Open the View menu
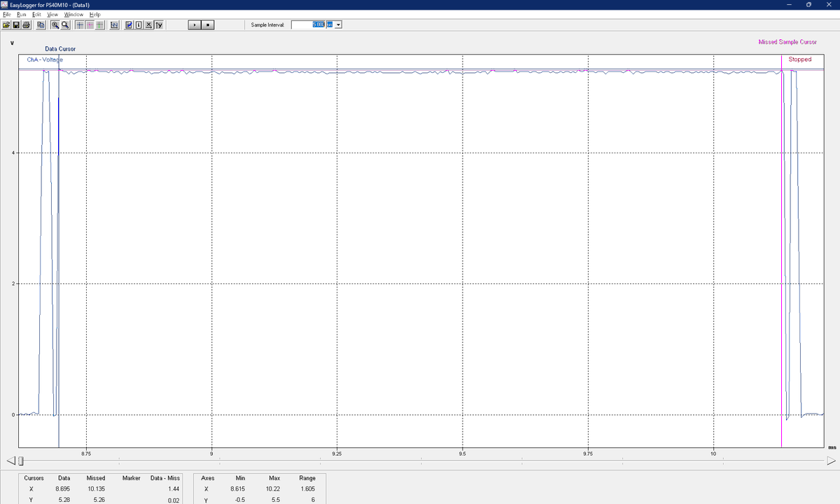840x504 pixels. tap(53, 14)
